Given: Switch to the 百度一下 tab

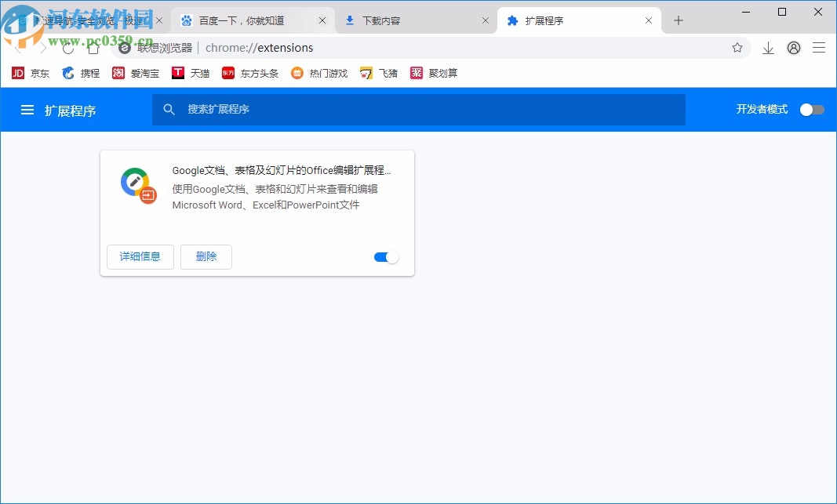Looking at the screenshot, I should 243,20.
